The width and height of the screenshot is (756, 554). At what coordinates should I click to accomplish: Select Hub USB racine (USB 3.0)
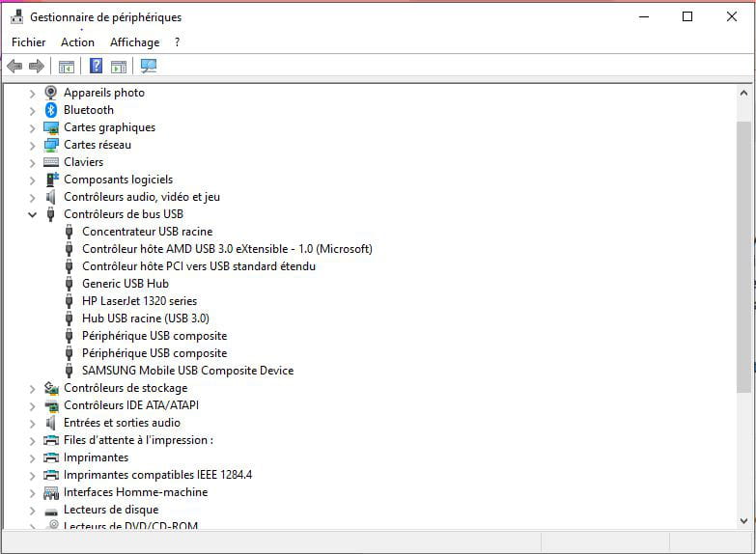pos(145,319)
